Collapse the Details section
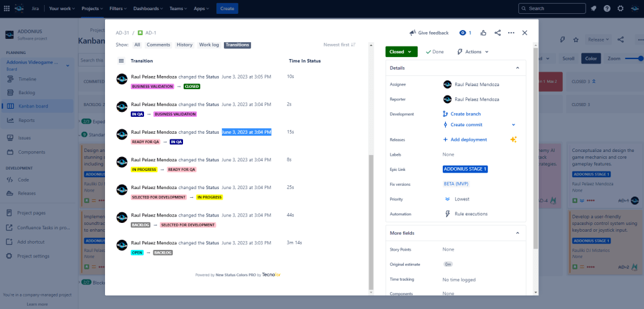The width and height of the screenshot is (644, 309). pyautogui.click(x=517, y=68)
